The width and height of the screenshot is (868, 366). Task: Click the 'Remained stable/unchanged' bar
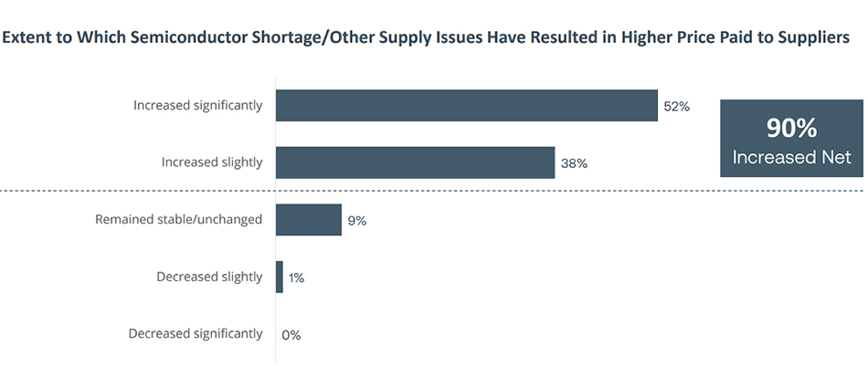click(308, 220)
